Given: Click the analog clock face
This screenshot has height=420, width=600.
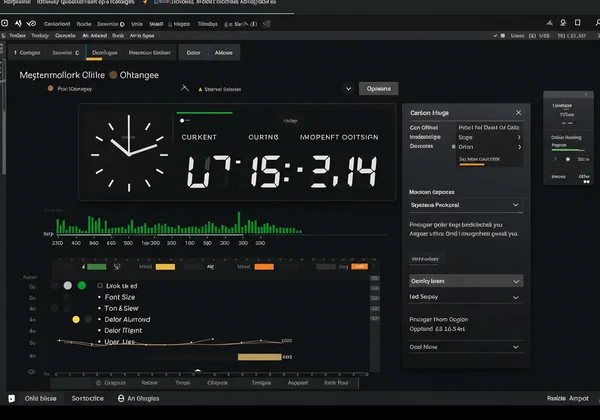Looking at the screenshot, I should pos(129,153).
